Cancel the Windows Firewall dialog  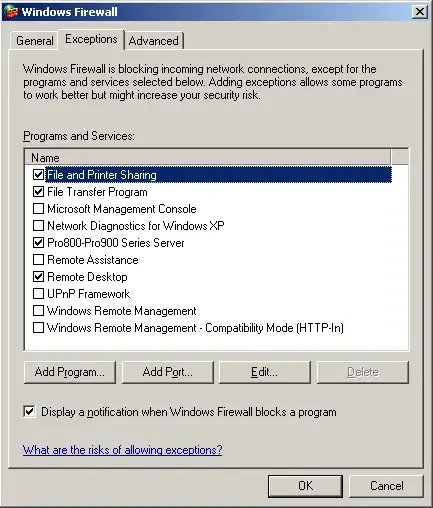(386, 486)
